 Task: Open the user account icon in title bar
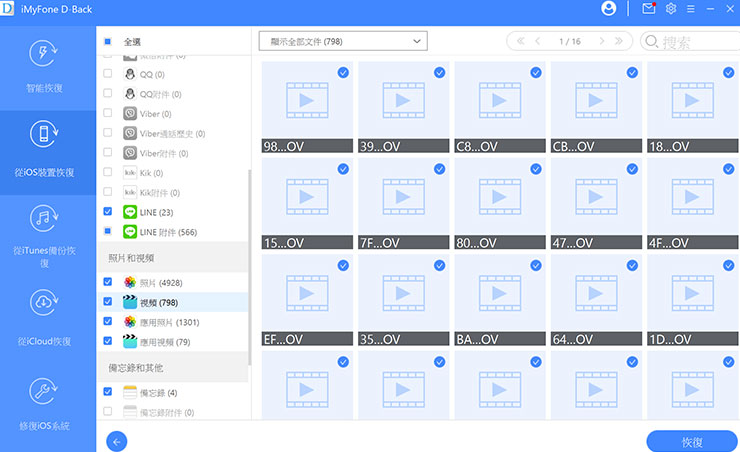(608, 8)
